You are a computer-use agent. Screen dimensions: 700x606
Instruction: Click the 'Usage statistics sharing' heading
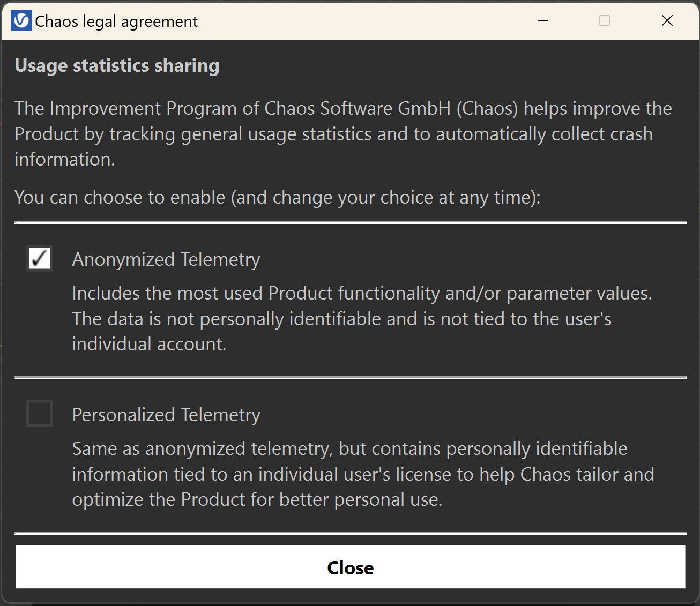pos(117,65)
